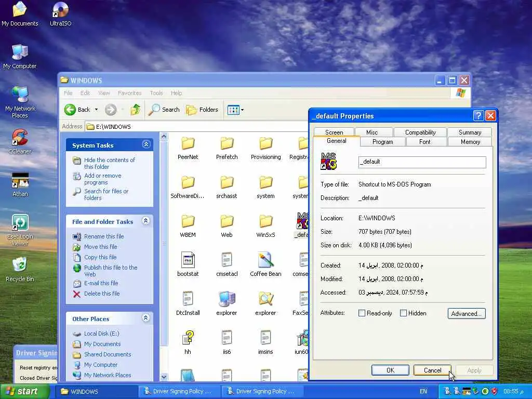Select the srchasst folder
Screen dimensions: 532x399
[x=227, y=187]
